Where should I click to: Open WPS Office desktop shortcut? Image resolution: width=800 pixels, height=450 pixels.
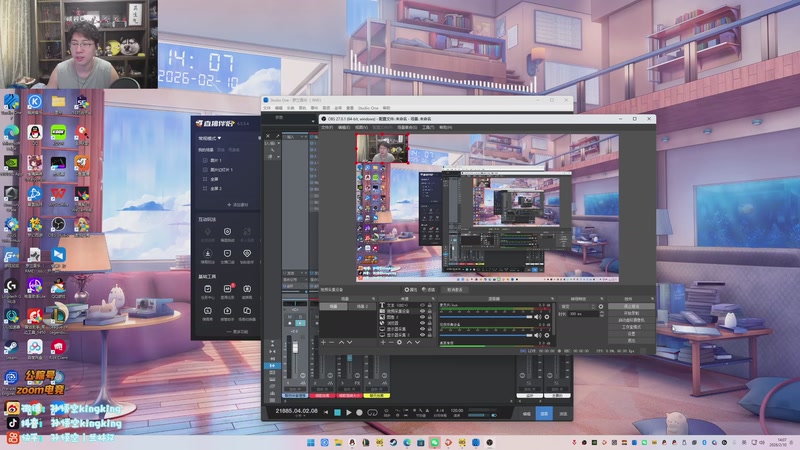click(x=58, y=195)
